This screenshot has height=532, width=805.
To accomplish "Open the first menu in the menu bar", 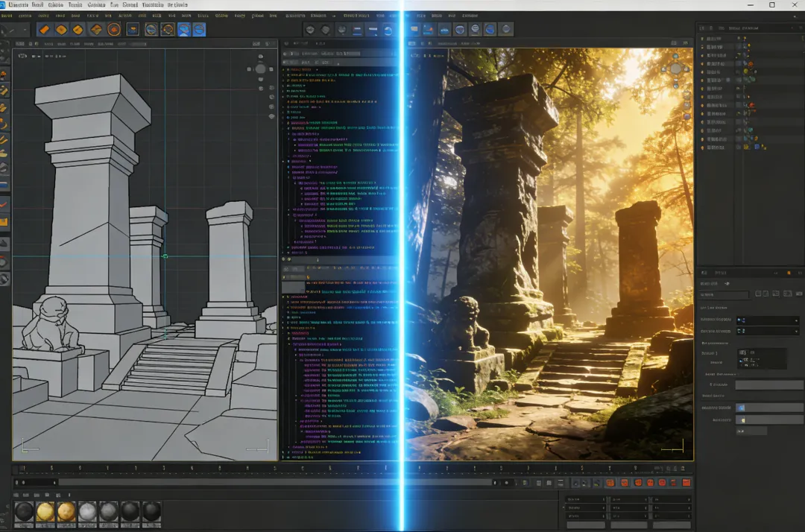I will (18, 4).
